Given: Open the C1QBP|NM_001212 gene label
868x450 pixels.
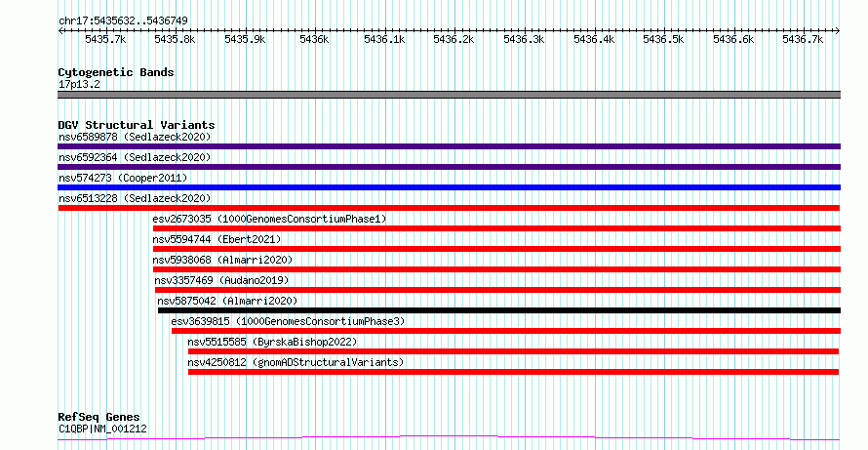Looking at the screenshot, I should (x=102, y=429).
